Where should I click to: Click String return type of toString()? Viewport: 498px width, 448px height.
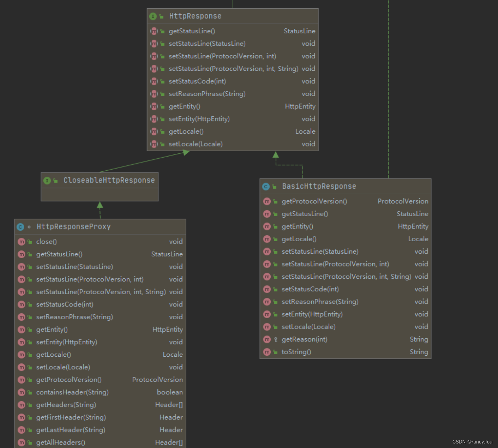pyautogui.click(x=419, y=352)
